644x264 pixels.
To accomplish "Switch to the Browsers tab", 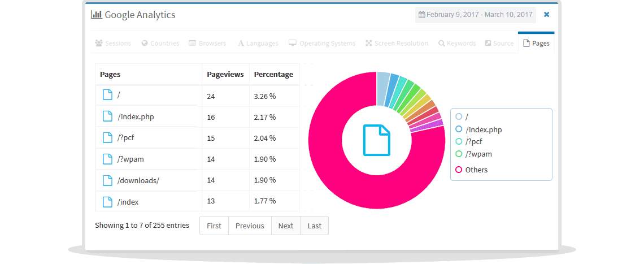I will point(207,43).
